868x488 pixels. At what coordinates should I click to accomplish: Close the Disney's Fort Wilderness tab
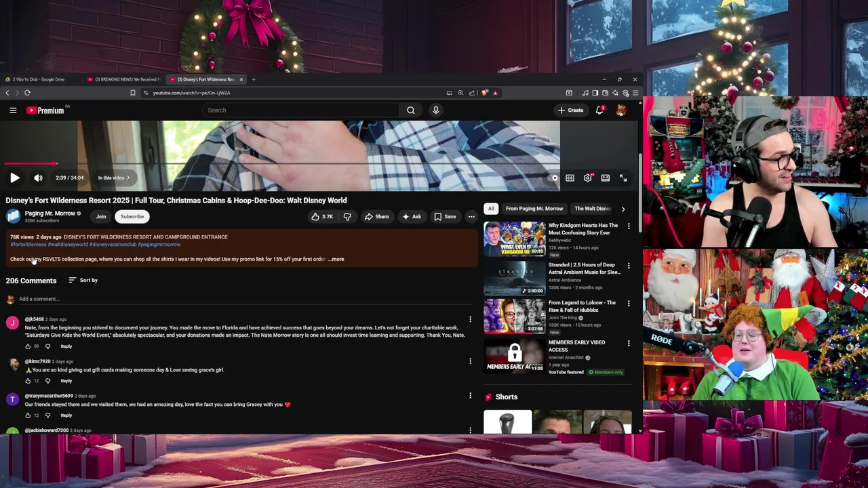point(241,79)
